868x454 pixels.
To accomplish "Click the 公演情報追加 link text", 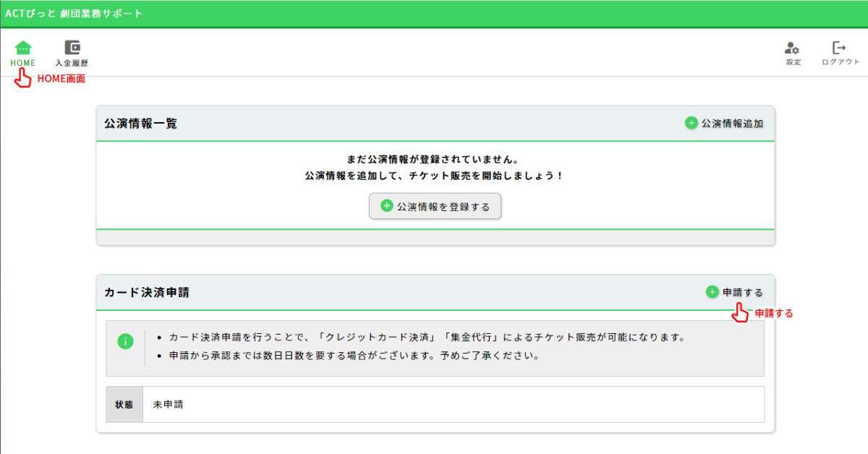I will [732, 124].
